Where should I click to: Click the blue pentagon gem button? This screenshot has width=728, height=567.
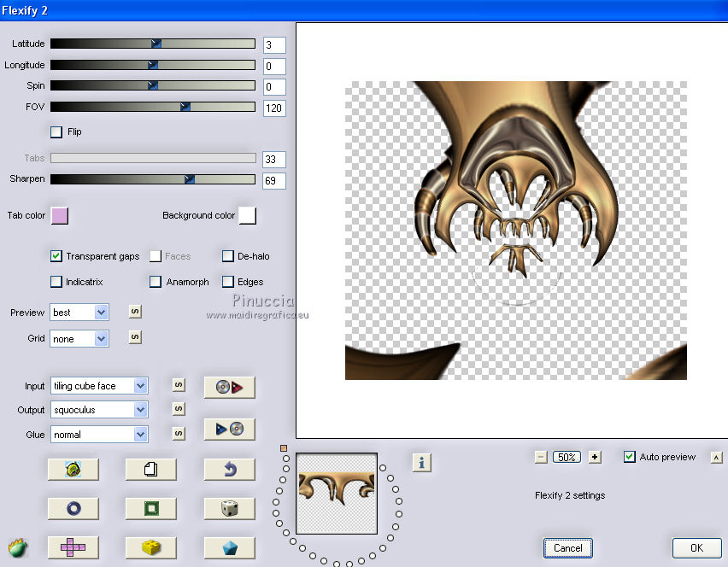point(229,547)
